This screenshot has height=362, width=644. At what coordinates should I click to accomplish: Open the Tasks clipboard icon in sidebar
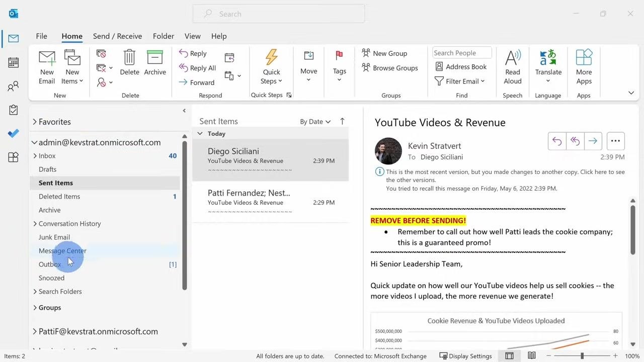tap(14, 110)
